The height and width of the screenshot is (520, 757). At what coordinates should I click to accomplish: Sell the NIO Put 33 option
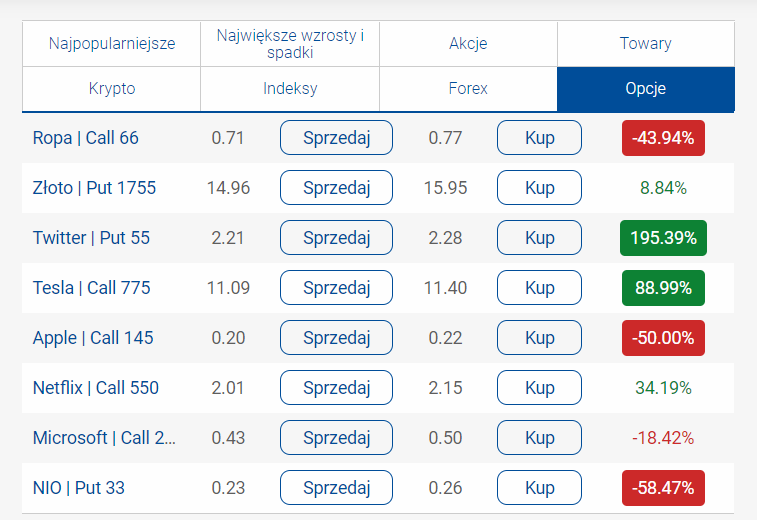336,488
